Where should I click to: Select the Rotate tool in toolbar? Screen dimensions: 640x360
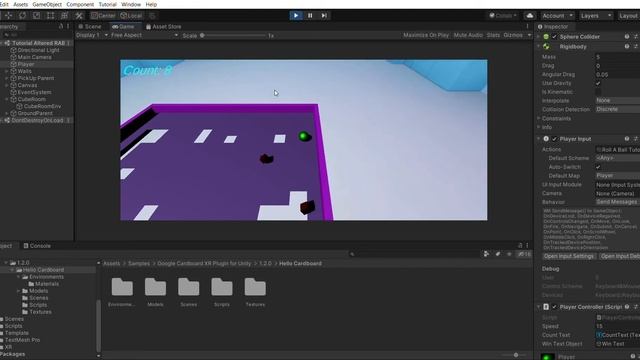(22, 16)
